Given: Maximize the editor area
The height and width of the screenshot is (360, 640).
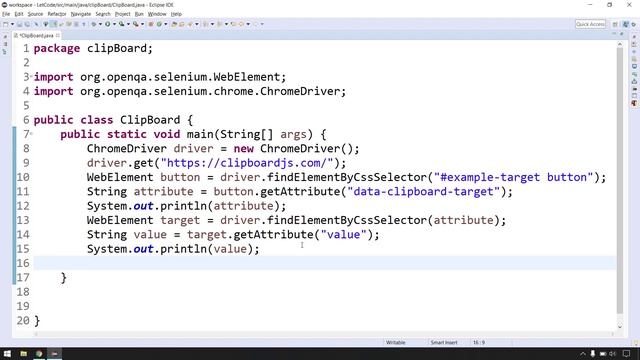Looking at the screenshot, I should [x=622, y=34].
